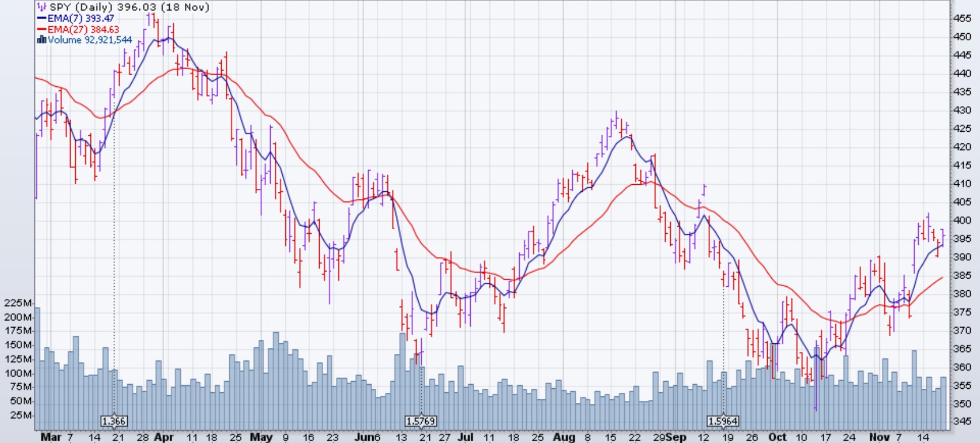The height and width of the screenshot is (443, 980).
Task: Click the 100M volume axis label
Action: pos(17,373)
